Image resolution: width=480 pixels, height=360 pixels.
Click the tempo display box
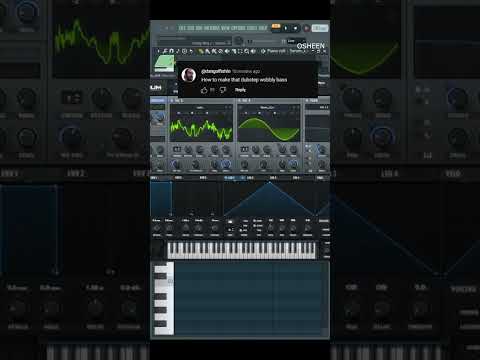click(x=320, y=28)
